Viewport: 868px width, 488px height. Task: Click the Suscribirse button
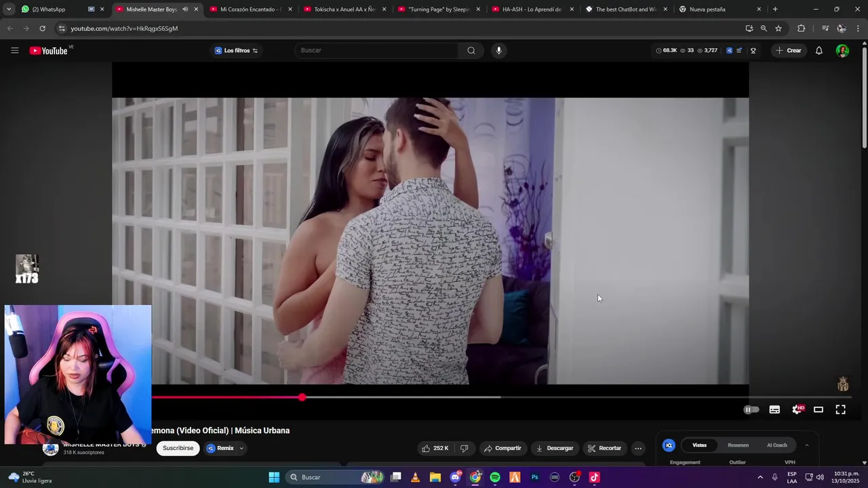pos(178,448)
